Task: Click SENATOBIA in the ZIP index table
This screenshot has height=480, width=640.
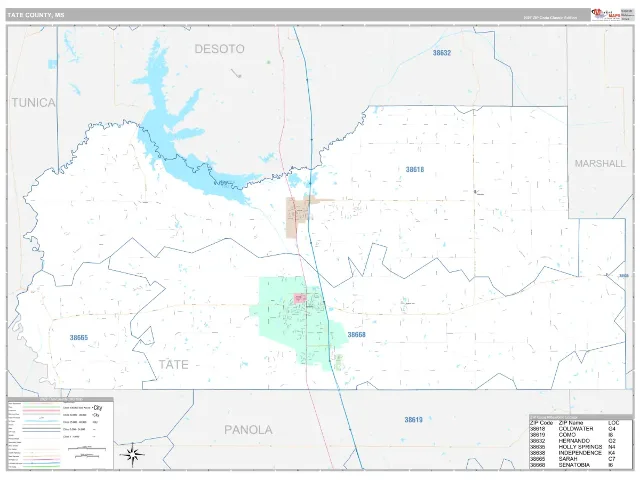Action: click(574, 465)
